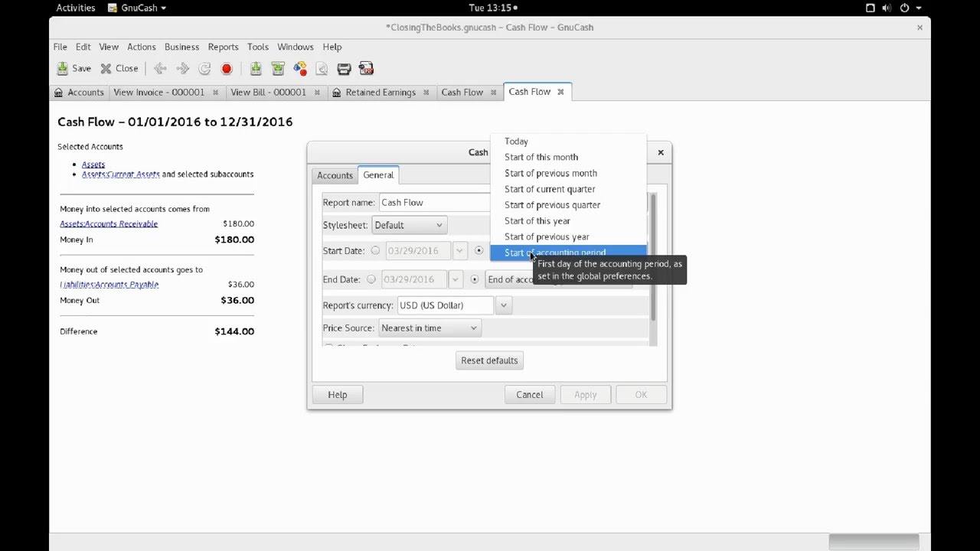
Task: Click the Reset defaults button
Action: pyautogui.click(x=489, y=360)
